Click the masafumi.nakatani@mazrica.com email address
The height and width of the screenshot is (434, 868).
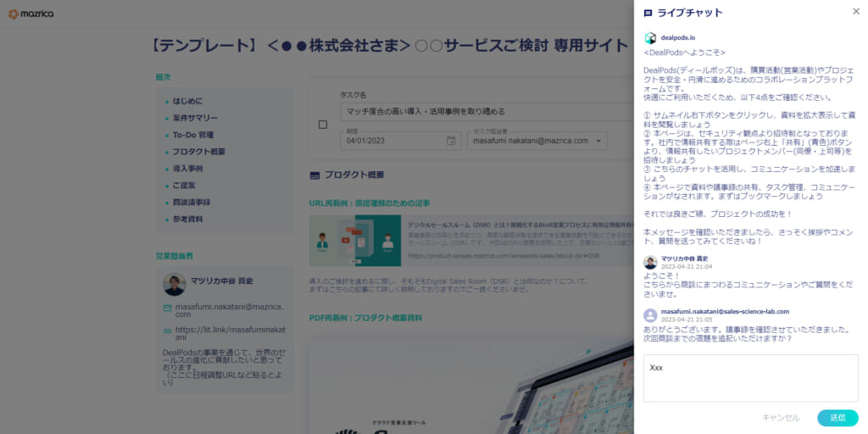point(229,310)
